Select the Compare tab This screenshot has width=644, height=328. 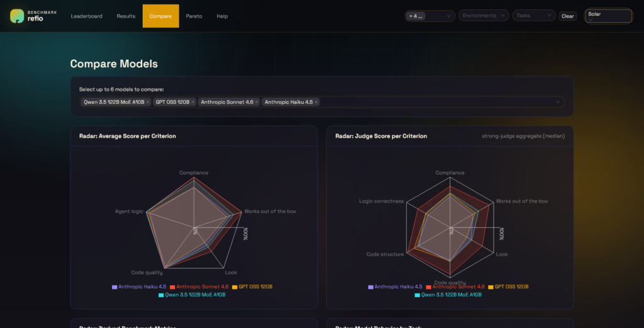click(x=160, y=16)
